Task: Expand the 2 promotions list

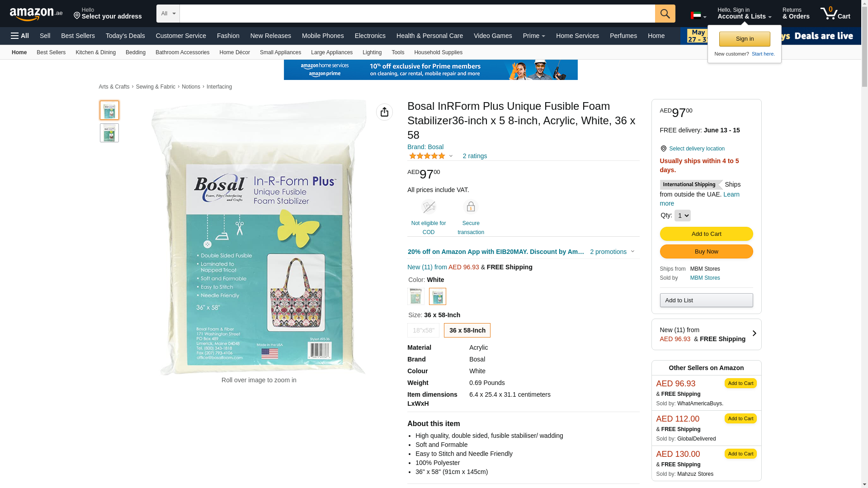Action: pos(612,252)
